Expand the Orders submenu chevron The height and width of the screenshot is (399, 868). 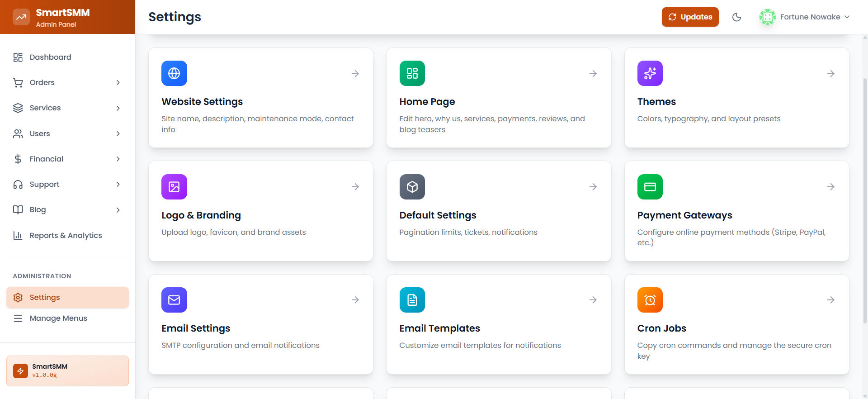tap(118, 82)
